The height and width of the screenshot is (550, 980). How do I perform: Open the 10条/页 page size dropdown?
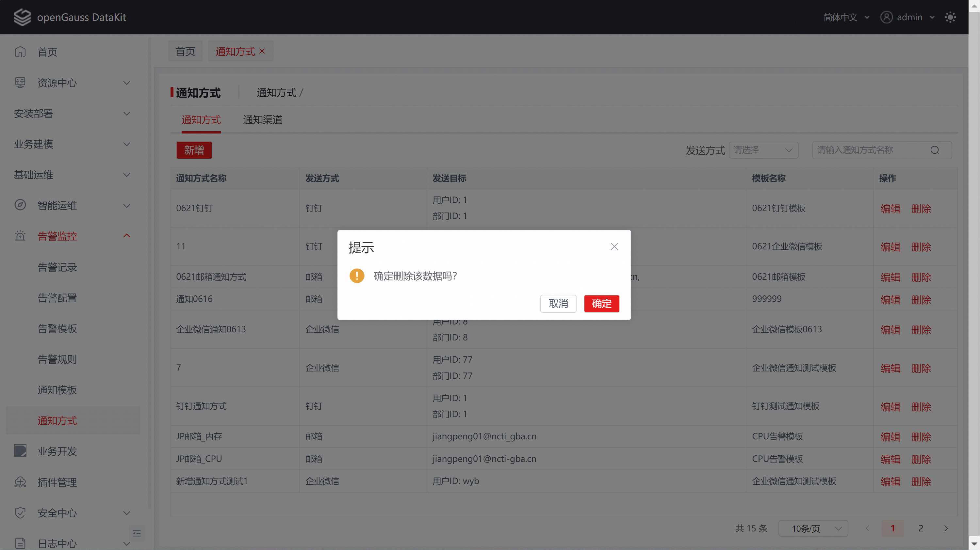click(x=813, y=528)
